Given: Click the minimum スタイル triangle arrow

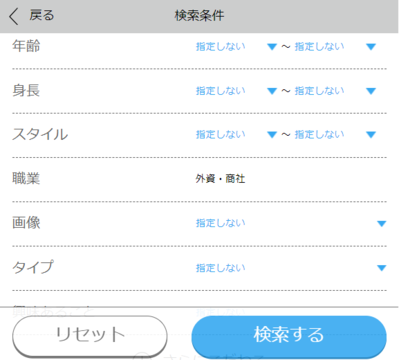Looking at the screenshot, I should [x=272, y=135].
